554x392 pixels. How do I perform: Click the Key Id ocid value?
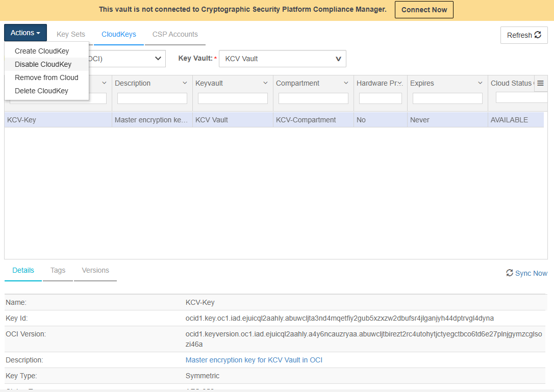pos(340,318)
